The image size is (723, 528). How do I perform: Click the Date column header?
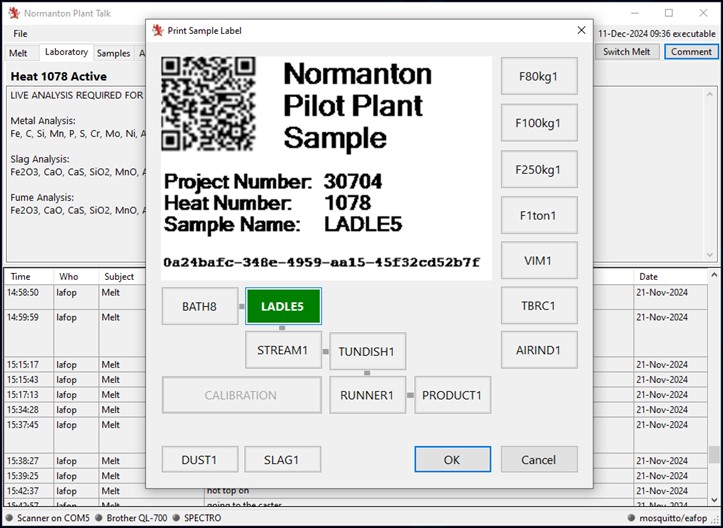point(670,277)
